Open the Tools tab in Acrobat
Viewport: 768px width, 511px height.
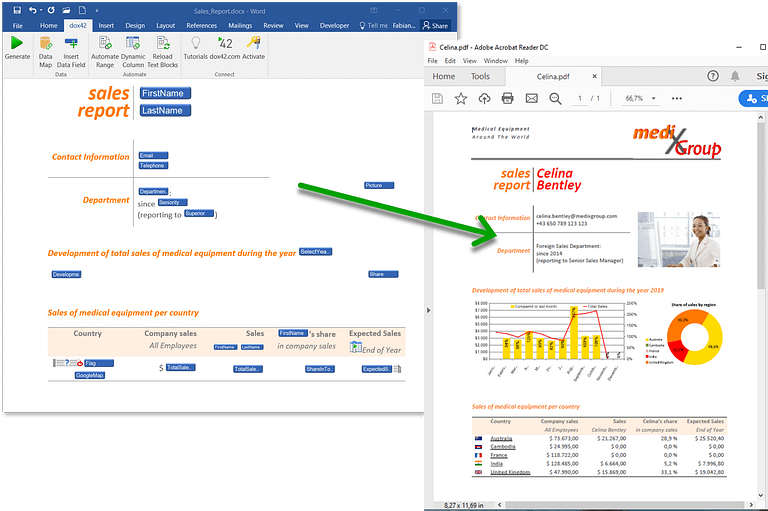480,76
